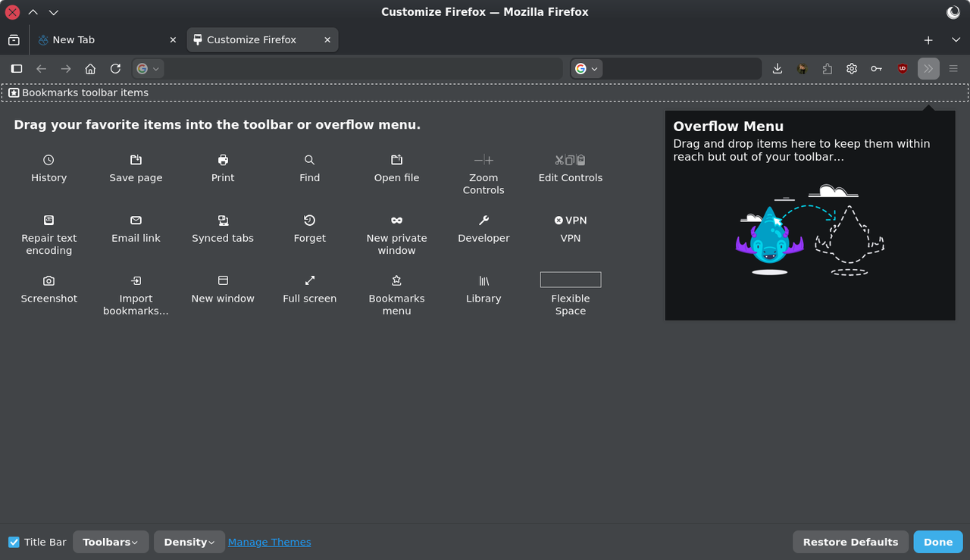Open the Toolbars dropdown
Viewport: 970px width, 560px height.
click(111, 542)
